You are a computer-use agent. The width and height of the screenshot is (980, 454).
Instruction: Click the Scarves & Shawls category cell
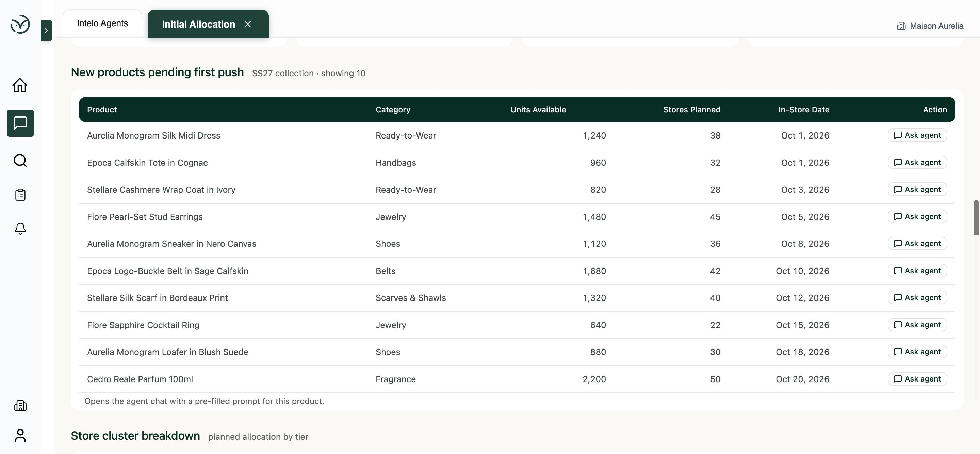click(x=410, y=298)
